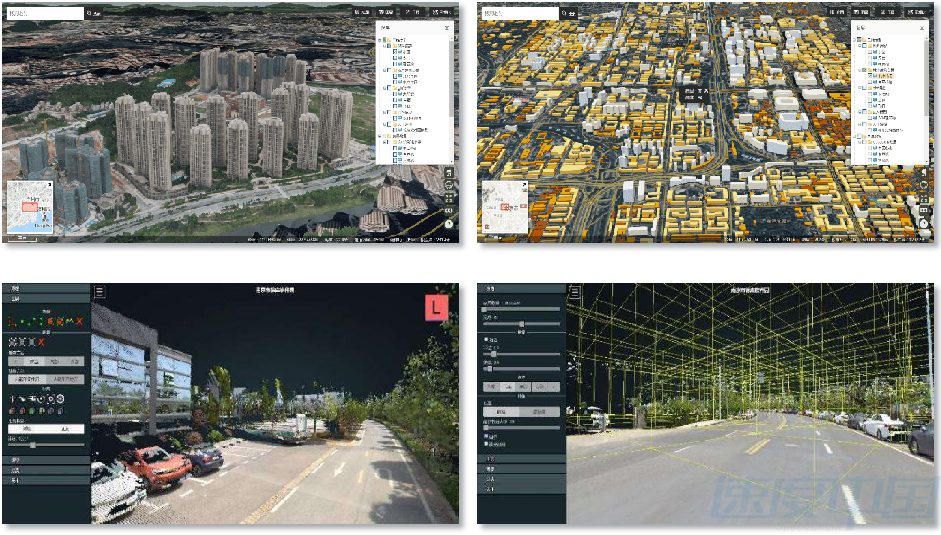Click the slider track in parking lot sidebar

tap(45, 445)
